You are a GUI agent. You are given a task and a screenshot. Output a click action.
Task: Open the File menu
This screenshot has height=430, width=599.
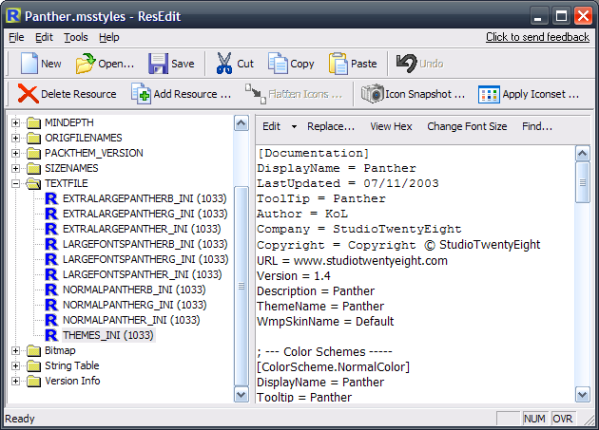click(16, 37)
